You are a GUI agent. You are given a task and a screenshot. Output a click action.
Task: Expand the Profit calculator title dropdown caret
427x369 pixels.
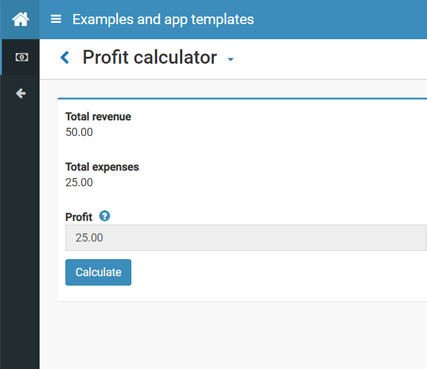point(230,60)
